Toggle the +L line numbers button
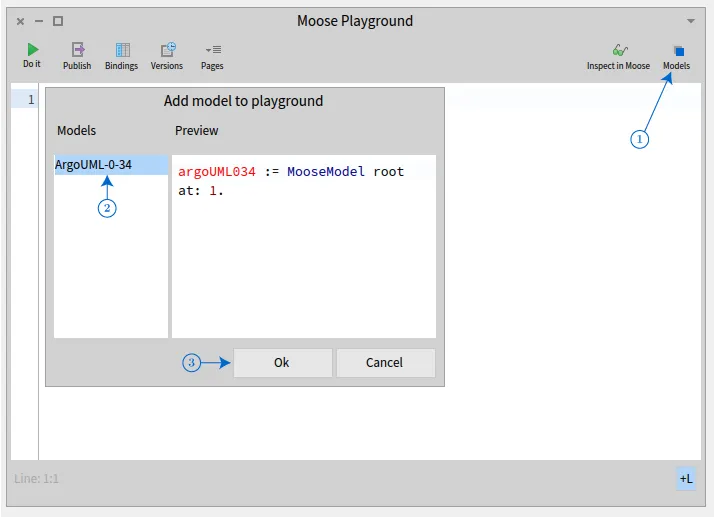This screenshot has width=714, height=518. [x=686, y=478]
